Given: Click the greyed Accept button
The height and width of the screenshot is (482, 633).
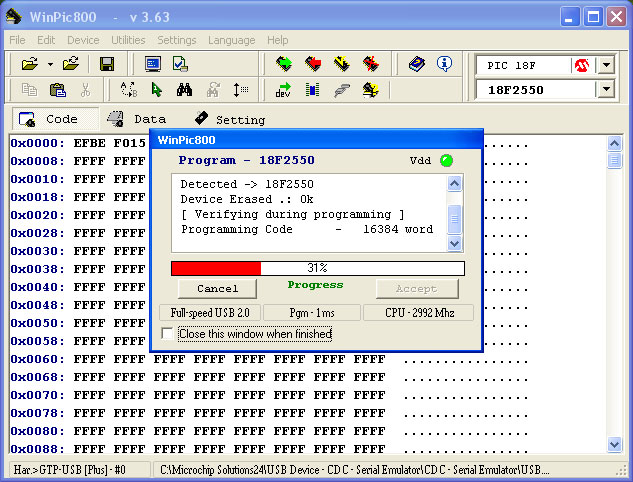Looking at the screenshot, I should coord(417,289).
